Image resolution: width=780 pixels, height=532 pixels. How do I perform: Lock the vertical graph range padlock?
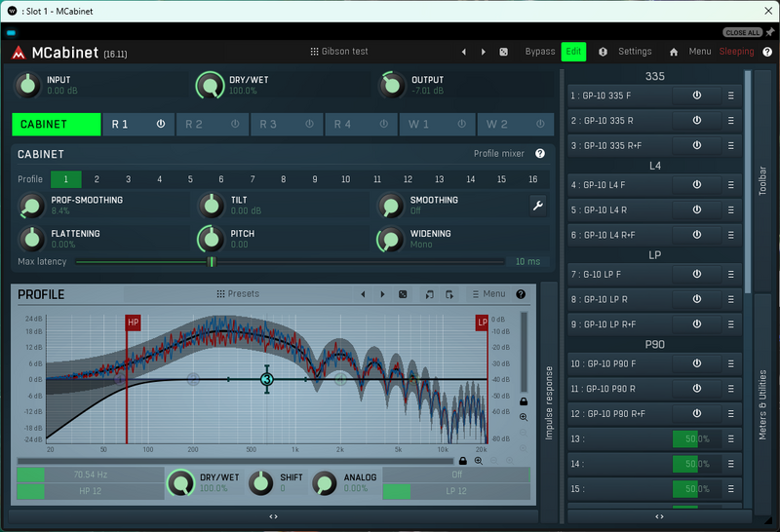[524, 401]
